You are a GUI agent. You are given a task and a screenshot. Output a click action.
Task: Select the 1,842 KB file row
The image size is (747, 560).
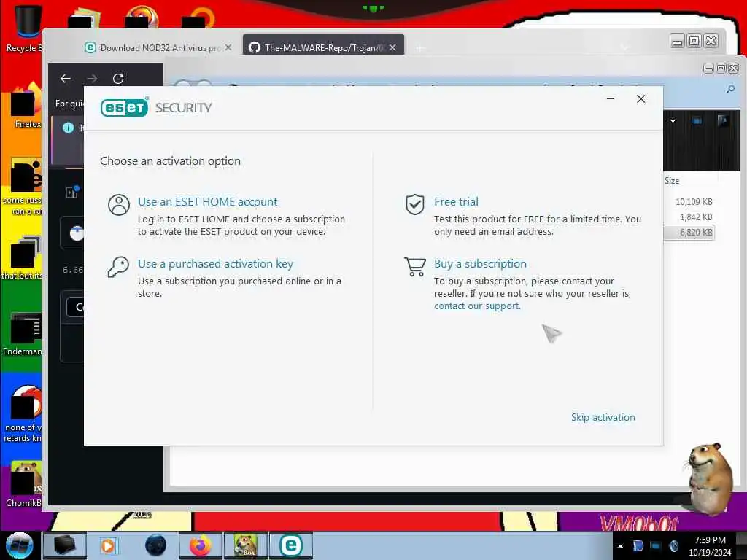click(689, 217)
